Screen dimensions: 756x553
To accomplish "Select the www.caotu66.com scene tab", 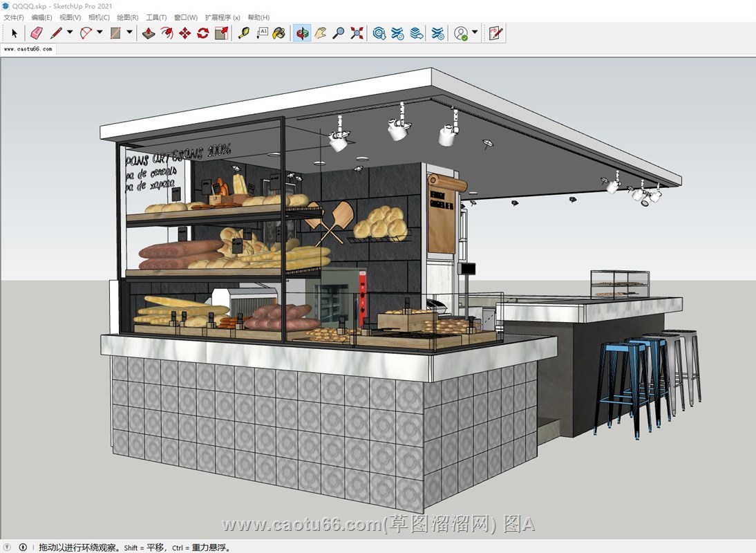I will pos(28,49).
